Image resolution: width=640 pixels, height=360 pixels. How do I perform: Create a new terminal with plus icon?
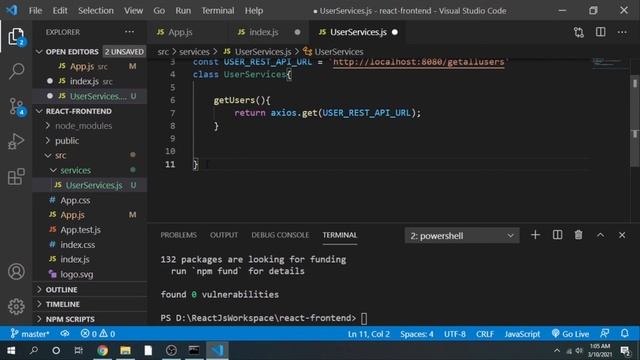(x=535, y=235)
